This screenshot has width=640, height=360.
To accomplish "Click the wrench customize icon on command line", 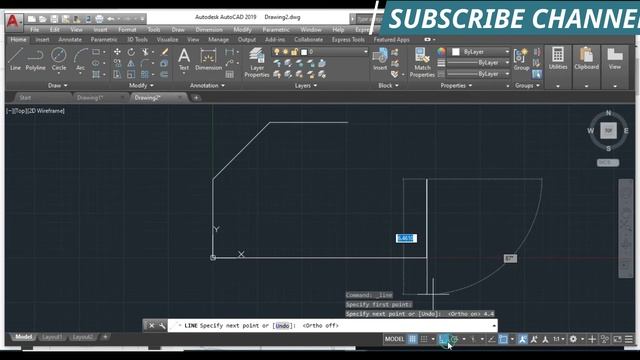I will click(x=162, y=325).
